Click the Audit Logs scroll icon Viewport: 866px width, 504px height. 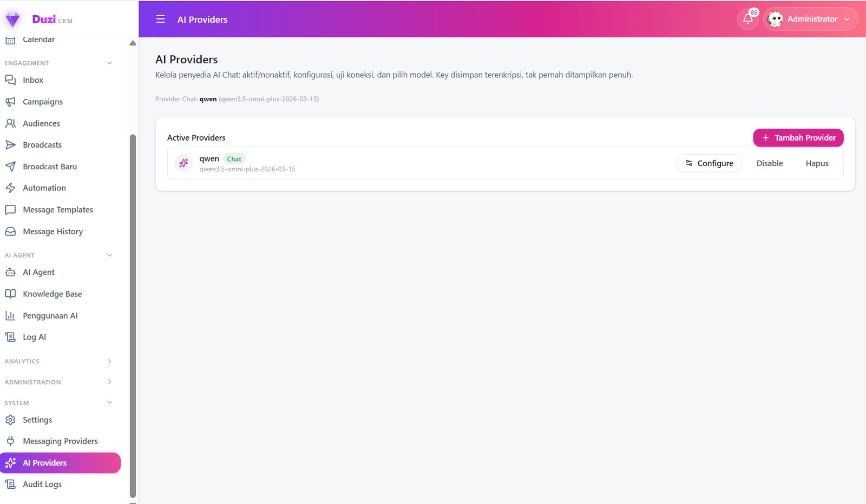10,484
